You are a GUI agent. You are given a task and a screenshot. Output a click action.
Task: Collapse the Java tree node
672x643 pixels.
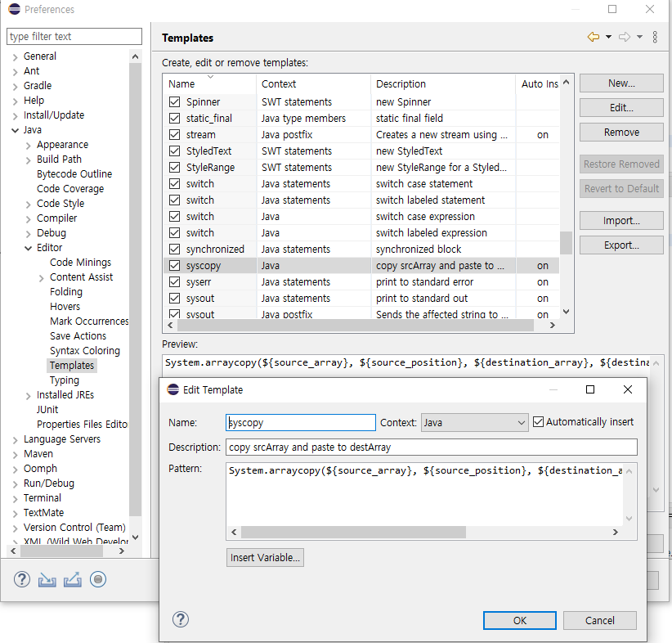coord(16,130)
